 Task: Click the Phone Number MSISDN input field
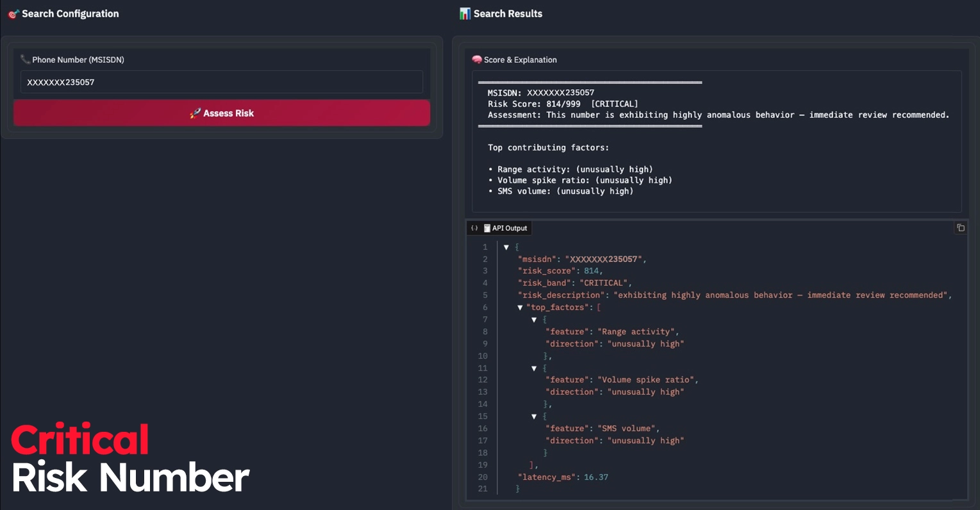point(222,82)
